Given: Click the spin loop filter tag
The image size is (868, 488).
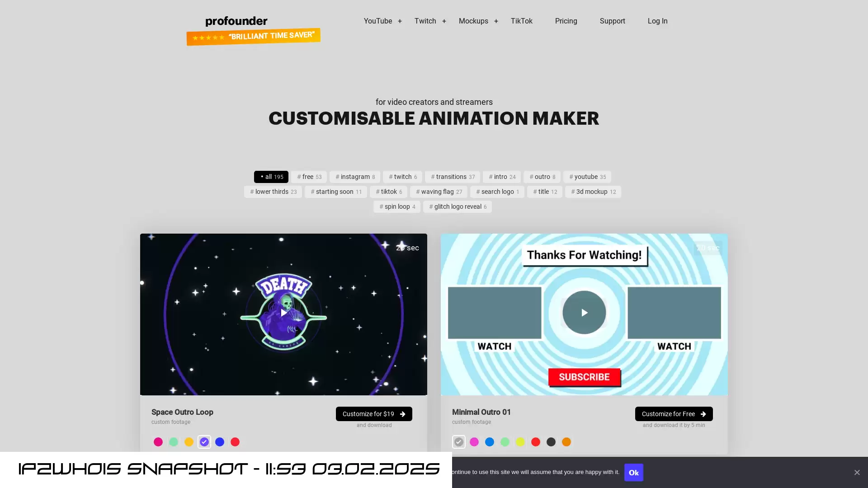Looking at the screenshot, I should [x=397, y=206].
